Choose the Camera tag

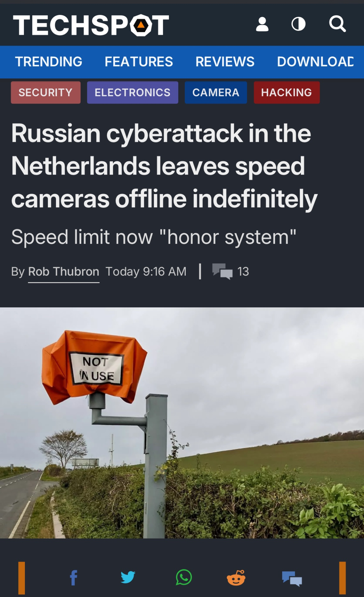tap(216, 93)
